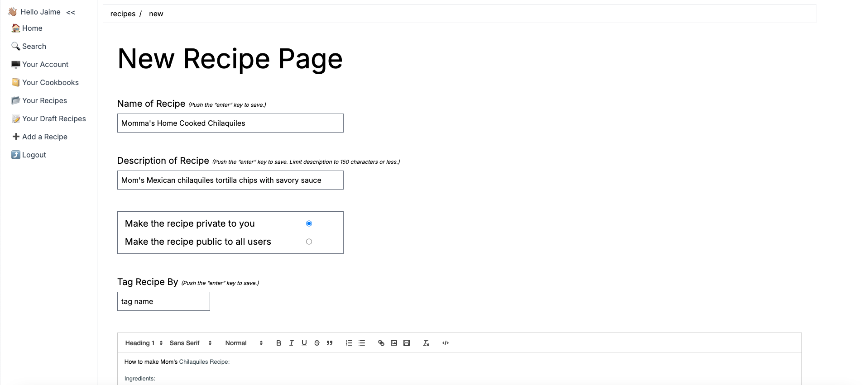The image size is (868, 385).
Task: Apply Strikethrough formatting
Action: pos(317,343)
